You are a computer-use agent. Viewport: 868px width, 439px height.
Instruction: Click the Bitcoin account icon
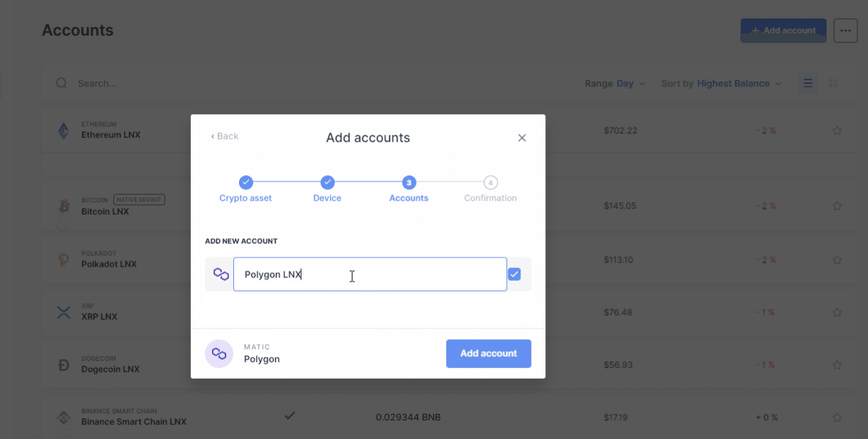point(64,207)
